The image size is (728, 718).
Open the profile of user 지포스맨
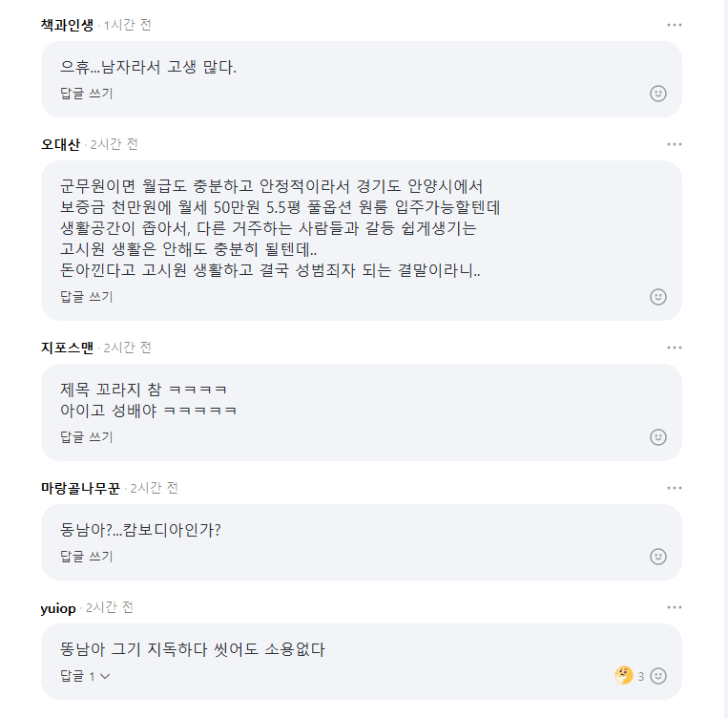click(x=67, y=348)
